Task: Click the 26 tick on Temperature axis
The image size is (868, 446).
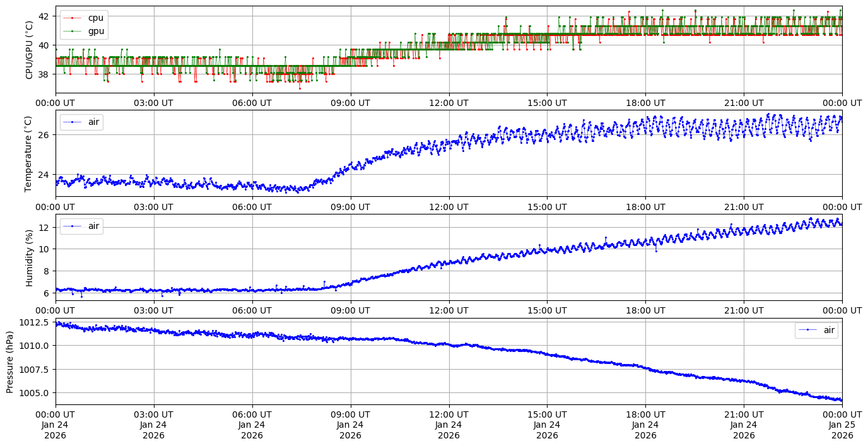Action: pyautogui.click(x=44, y=135)
